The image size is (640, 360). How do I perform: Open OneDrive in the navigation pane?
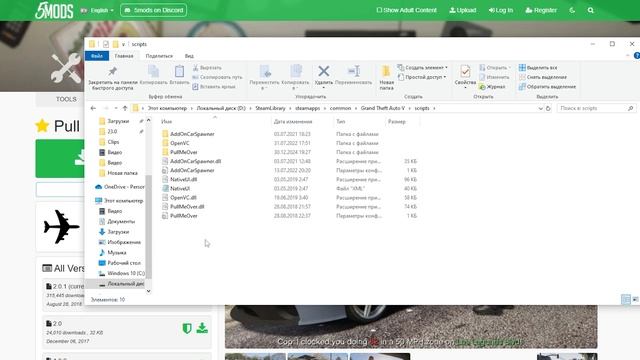(120, 187)
